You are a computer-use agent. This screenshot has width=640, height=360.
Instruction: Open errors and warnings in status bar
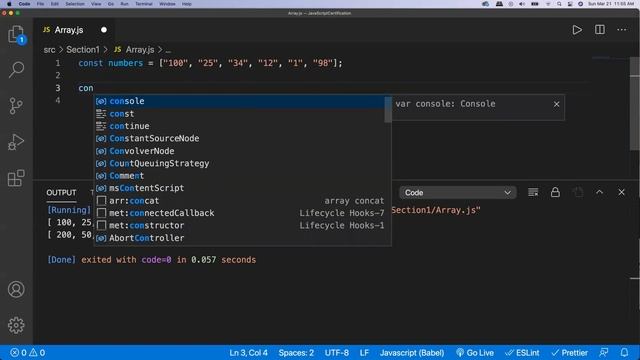pos(27,353)
